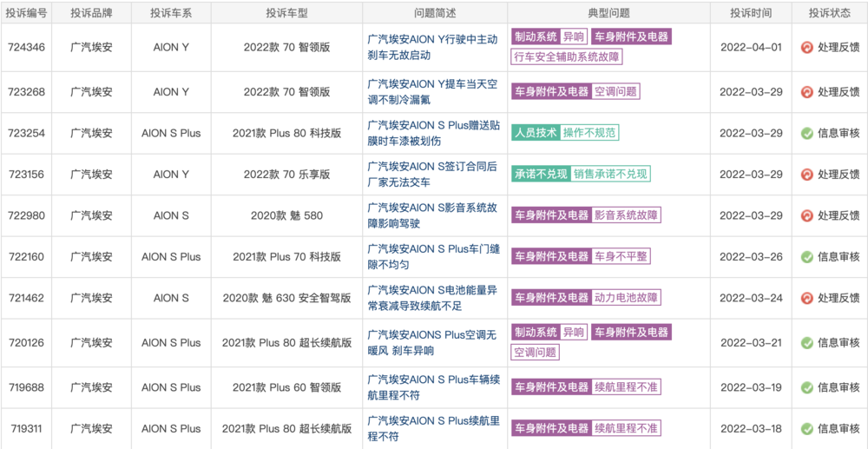Click the model cell 2022款 70 乐享版
The width and height of the screenshot is (868, 449).
[x=286, y=175]
